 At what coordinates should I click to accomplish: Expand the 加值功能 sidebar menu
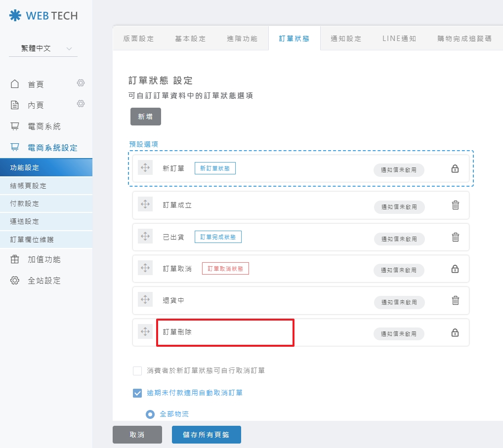click(x=43, y=260)
